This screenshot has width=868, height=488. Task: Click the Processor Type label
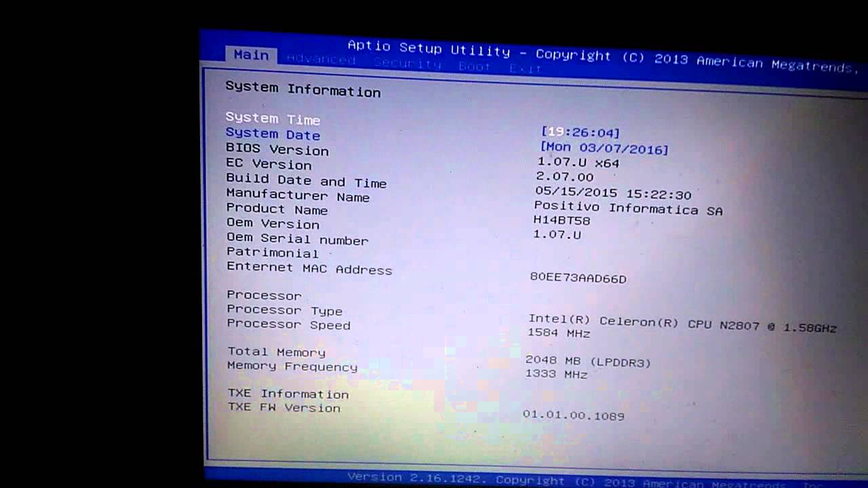click(285, 310)
